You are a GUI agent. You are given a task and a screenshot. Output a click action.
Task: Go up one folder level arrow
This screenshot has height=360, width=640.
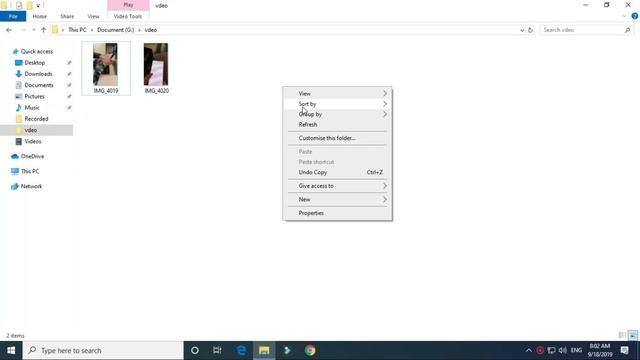click(43, 30)
